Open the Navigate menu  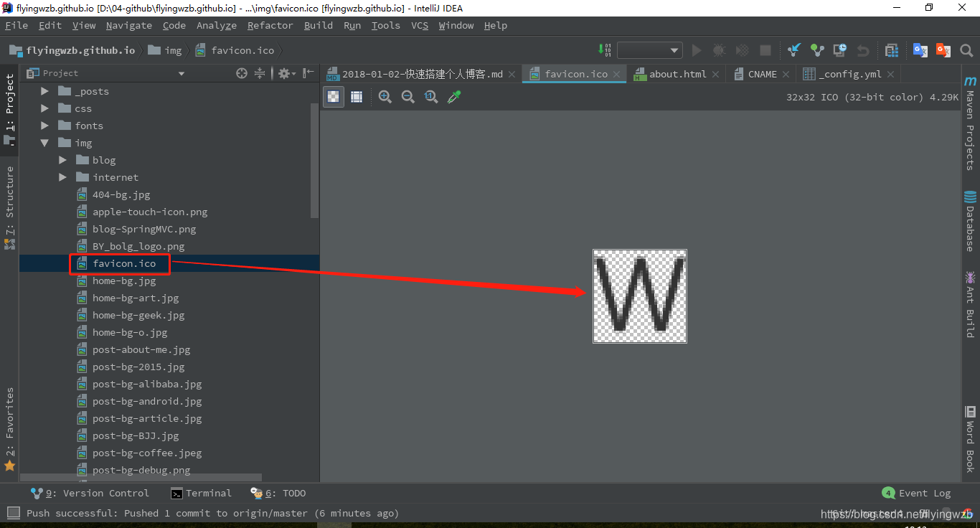pyautogui.click(x=129, y=25)
